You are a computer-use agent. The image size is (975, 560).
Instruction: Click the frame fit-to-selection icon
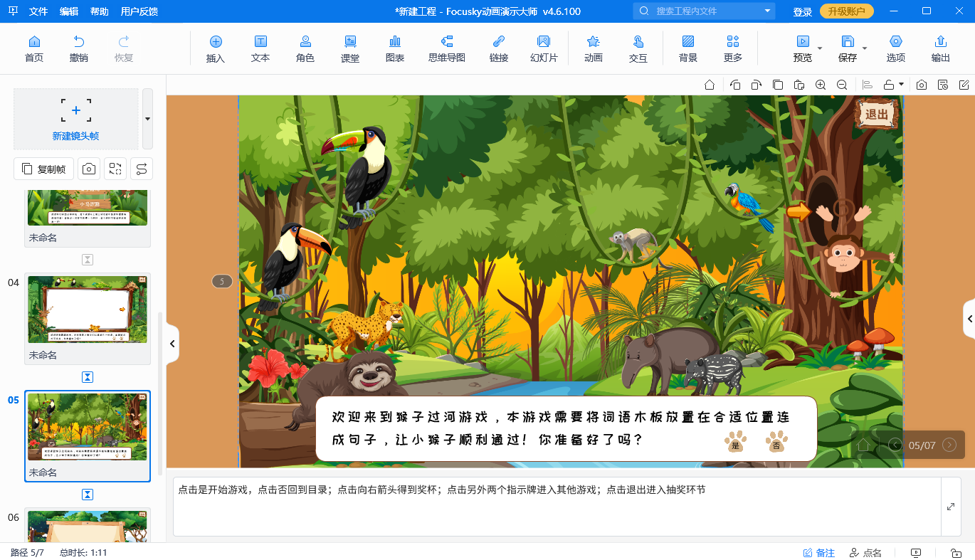tap(115, 169)
